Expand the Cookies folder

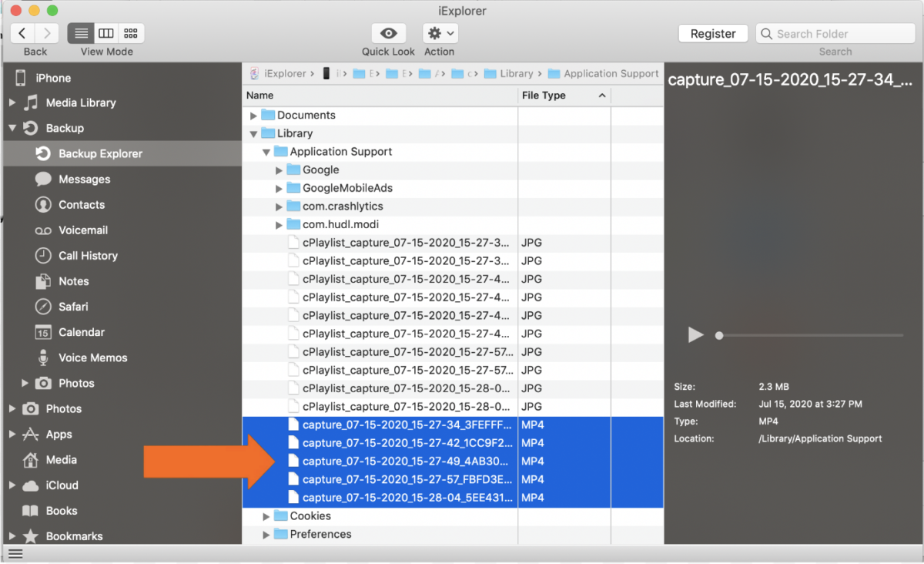point(266,515)
